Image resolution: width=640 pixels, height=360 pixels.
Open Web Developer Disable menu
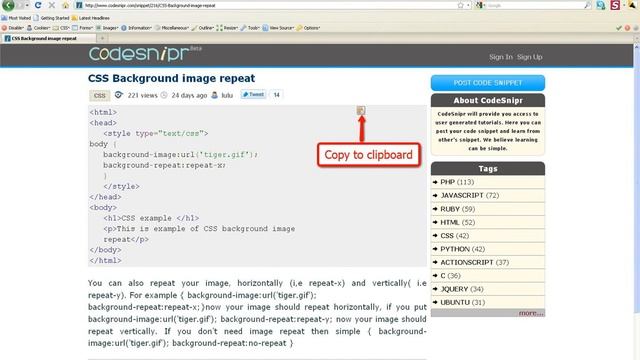tap(13, 28)
